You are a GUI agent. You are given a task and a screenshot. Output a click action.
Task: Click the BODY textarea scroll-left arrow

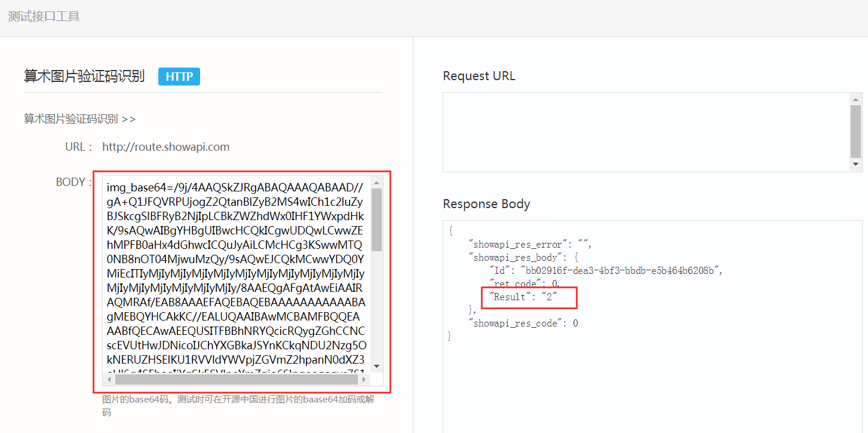[x=109, y=379]
